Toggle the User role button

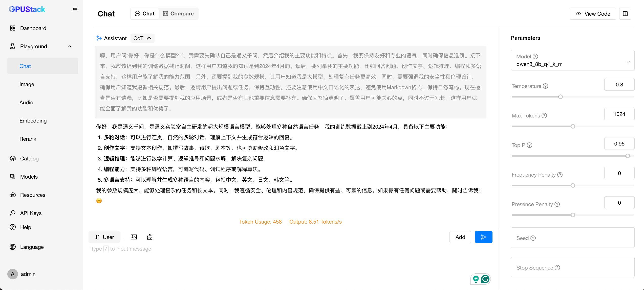point(104,237)
